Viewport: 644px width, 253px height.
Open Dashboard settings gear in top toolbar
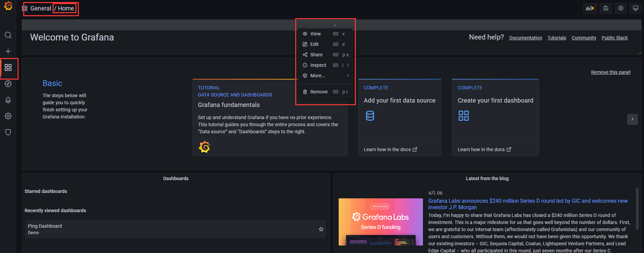click(x=620, y=8)
